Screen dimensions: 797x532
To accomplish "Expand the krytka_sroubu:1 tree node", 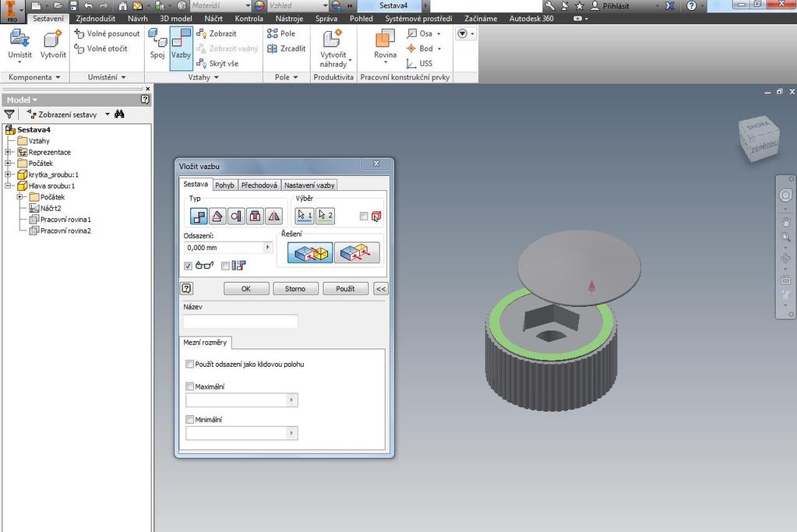I will [8, 174].
